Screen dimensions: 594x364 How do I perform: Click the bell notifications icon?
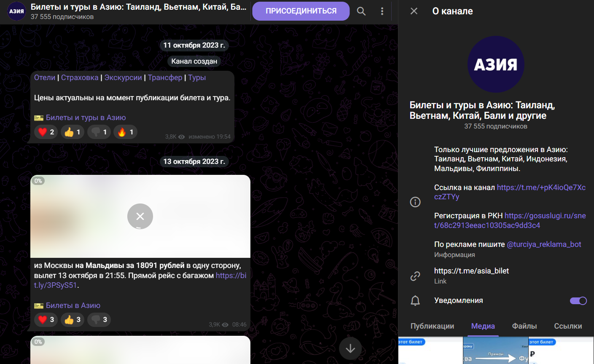point(415,300)
